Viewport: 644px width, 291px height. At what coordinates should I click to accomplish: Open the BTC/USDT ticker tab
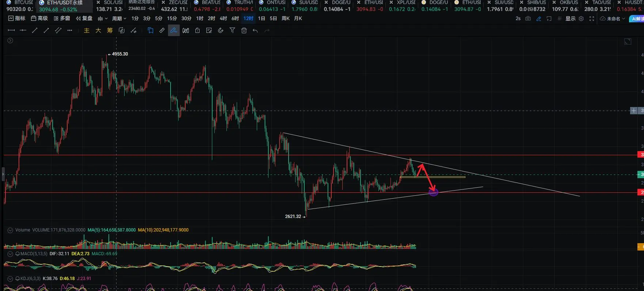[x=20, y=6]
